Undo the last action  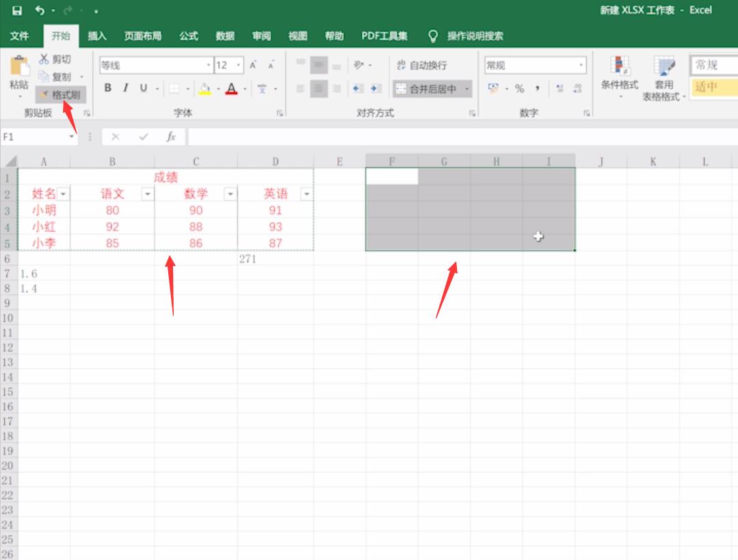(40, 10)
